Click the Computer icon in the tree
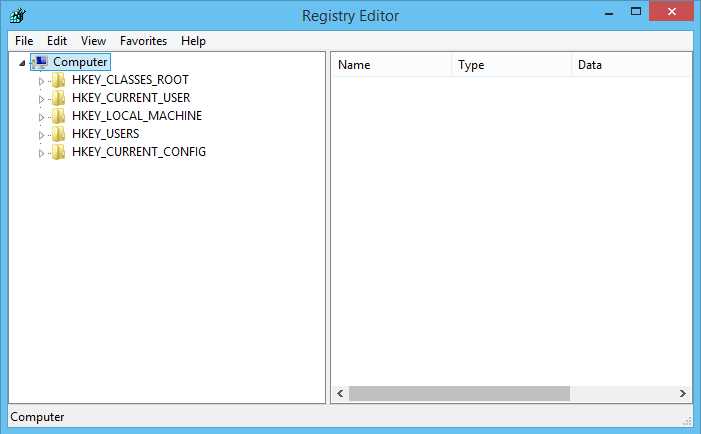The width and height of the screenshot is (701, 434). (x=40, y=62)
